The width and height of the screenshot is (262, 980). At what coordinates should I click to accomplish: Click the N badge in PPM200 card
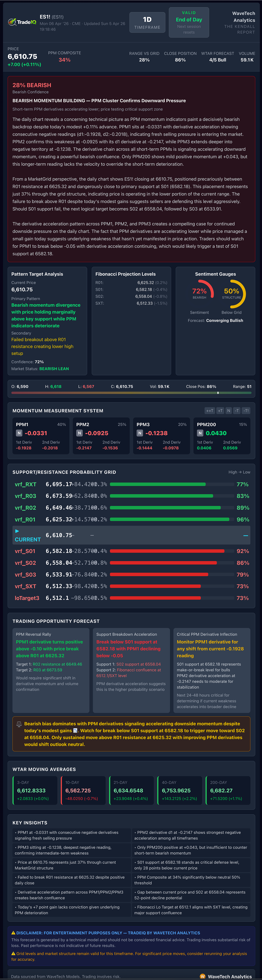pyautogui.click(x=200, y=433)
